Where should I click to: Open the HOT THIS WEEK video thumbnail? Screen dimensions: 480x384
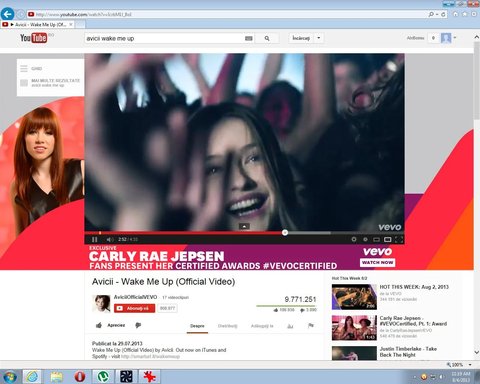pyautogui.click(x=354, y=297)
